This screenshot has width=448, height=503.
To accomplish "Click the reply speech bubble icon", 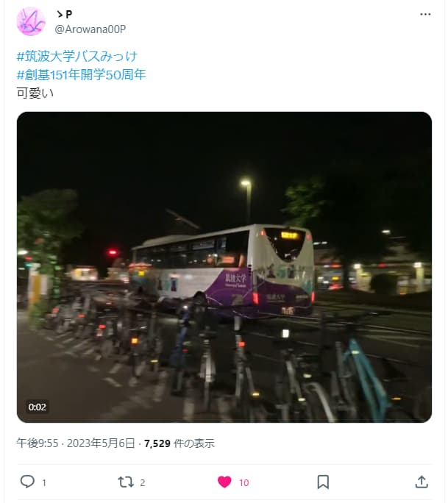I will coord(27,482).
